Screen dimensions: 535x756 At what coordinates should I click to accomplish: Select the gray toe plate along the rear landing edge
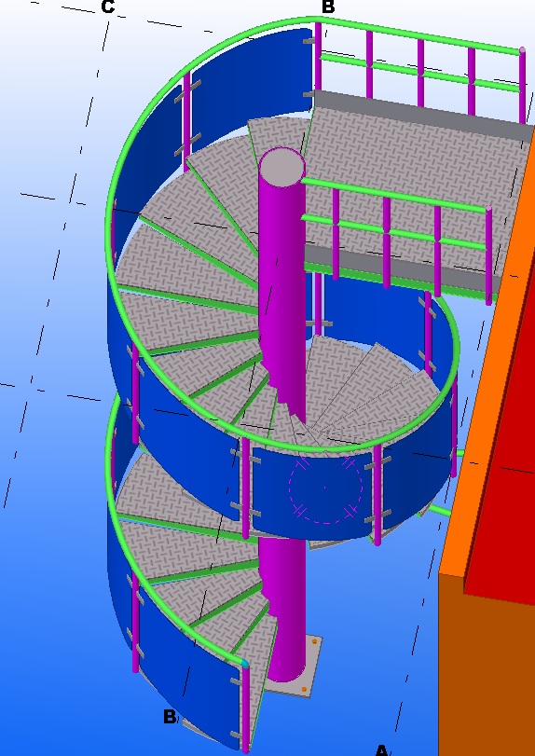tap(424, 116)
